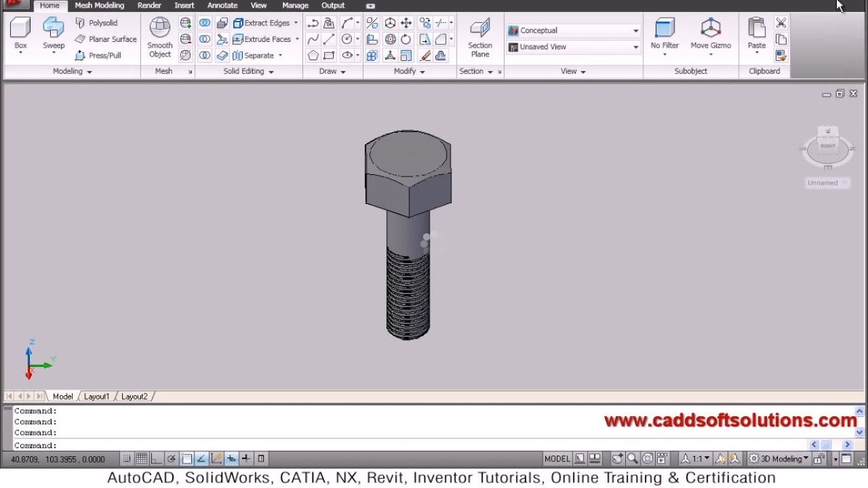868x488 pixels.
Task: Expand the Modeling panel
Action: (x=73, y=71)
